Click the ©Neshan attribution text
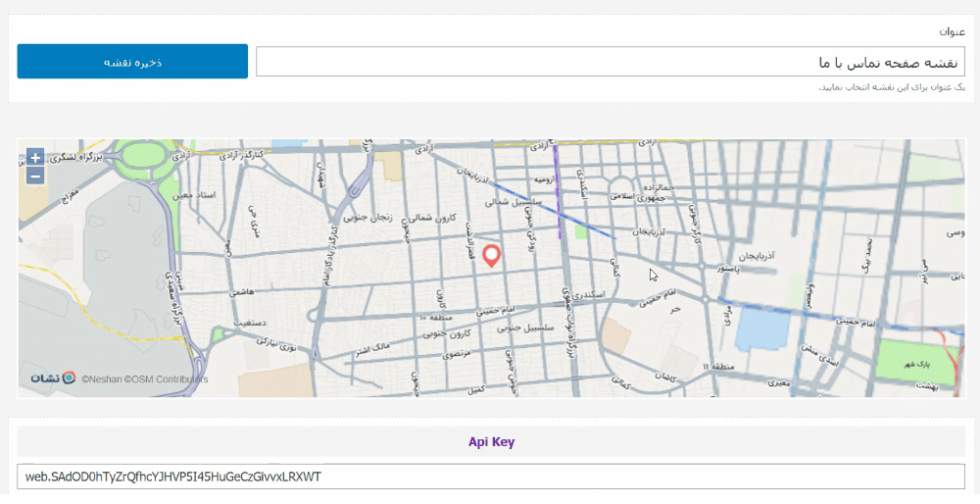The image size is (980, 504). click(x=102, y=378)
